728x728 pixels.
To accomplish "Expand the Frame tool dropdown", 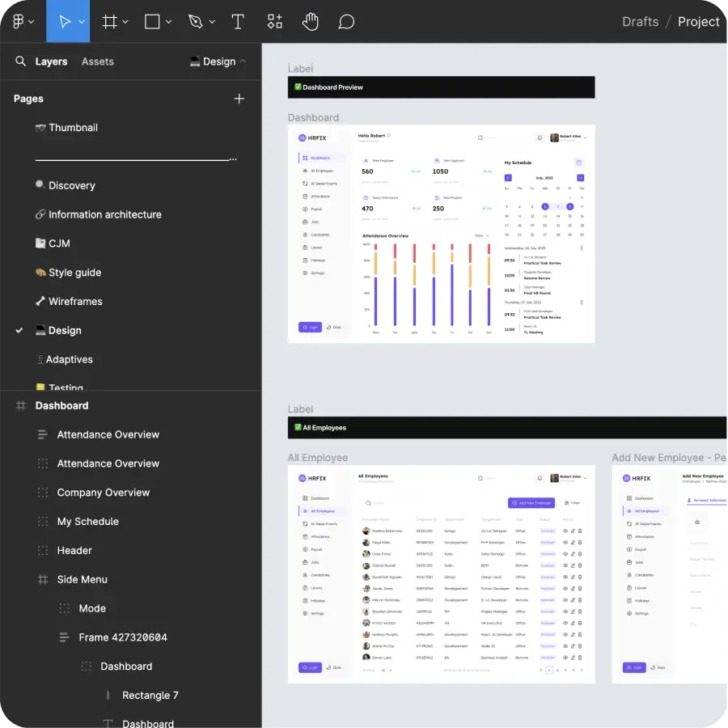I will pyautogui.click(x=124, y=21).
